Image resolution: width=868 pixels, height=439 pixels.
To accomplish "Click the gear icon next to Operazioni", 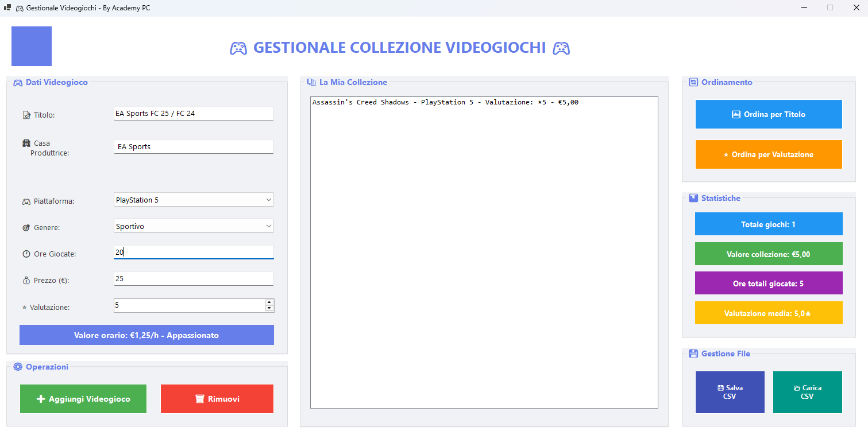I will 18,367.
